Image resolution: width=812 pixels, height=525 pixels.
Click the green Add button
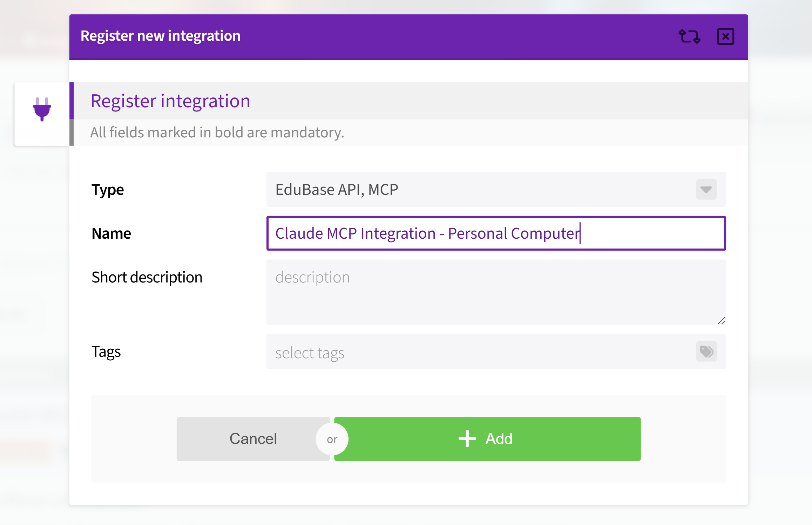487,439
